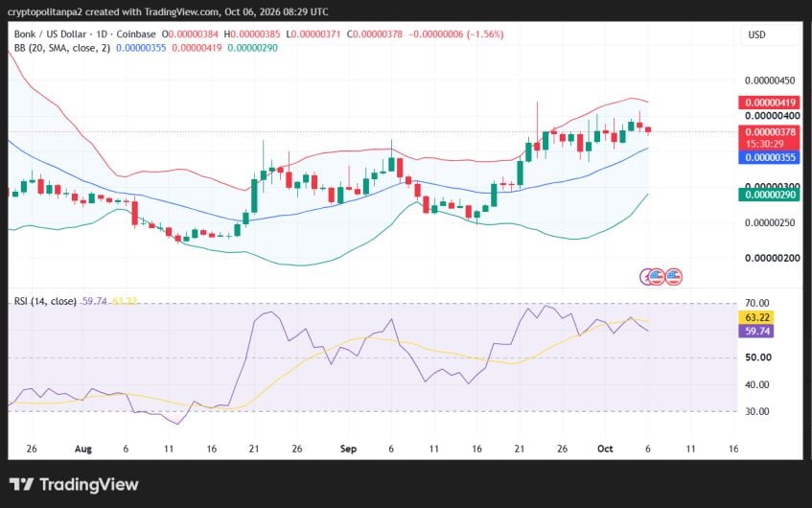
Task: Click the blue 0.00000355 price axis tag
Action: point(769,157)
